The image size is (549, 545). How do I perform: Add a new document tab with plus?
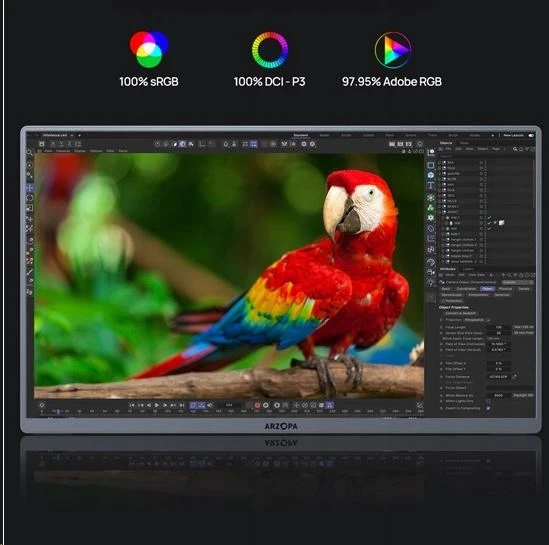[79, 135]
